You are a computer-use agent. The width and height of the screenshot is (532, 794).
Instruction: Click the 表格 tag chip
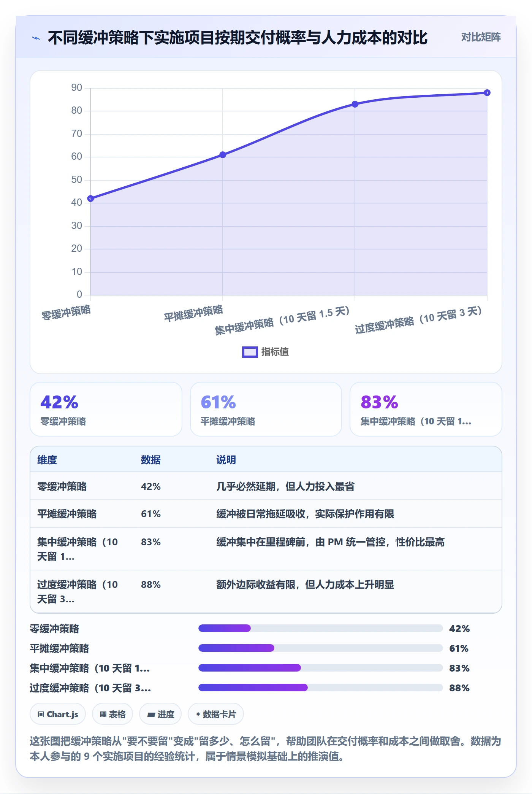coord(112,714)
